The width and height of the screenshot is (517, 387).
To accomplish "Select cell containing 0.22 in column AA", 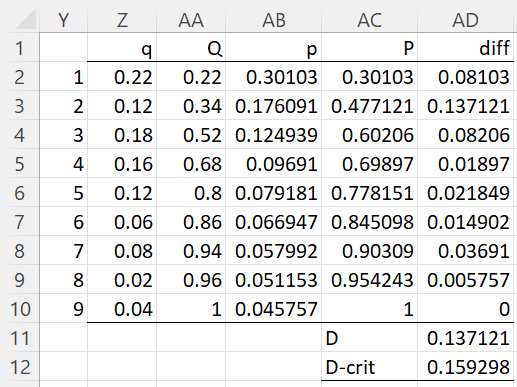I will 191,77.
